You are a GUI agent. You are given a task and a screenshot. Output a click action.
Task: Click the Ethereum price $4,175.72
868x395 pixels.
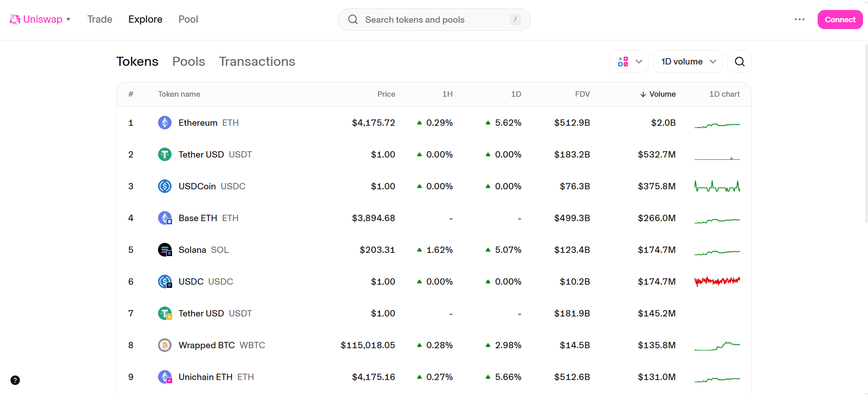(x=374, y=123)
